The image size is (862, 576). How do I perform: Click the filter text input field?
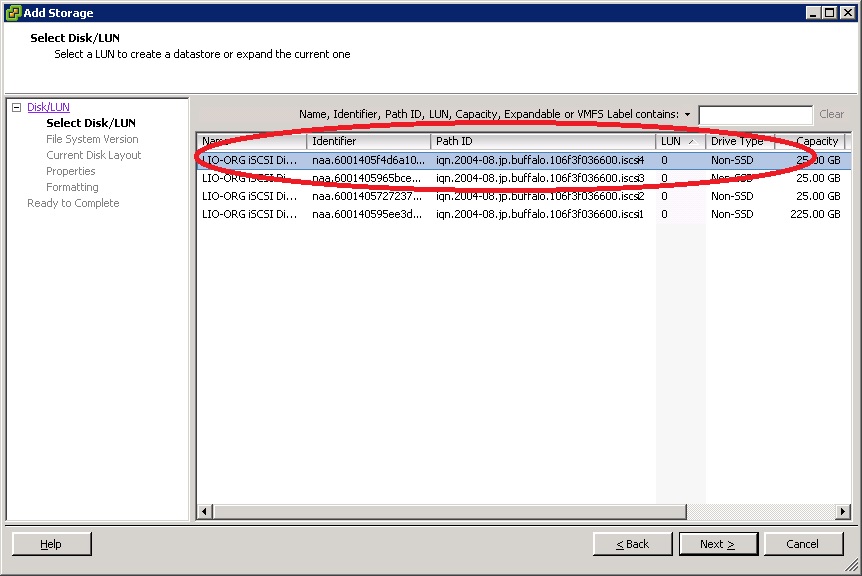click(755, 115)
